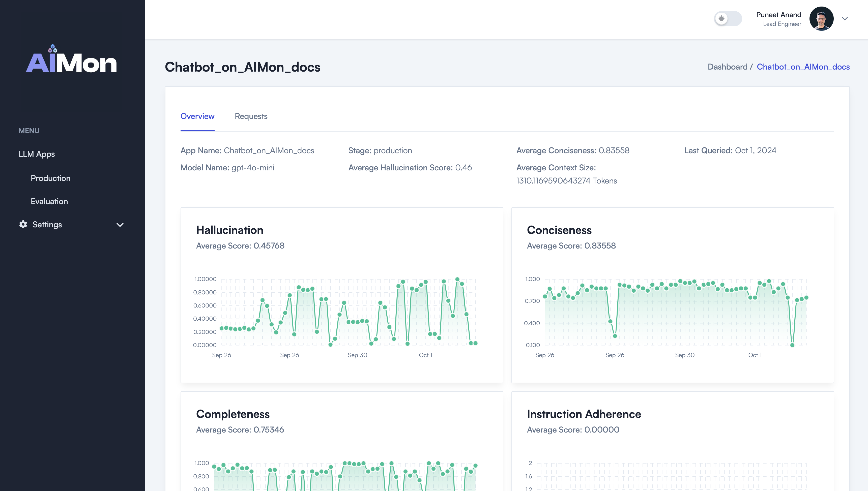Open the user account dropdown chevron
Screen dimensions: 868x491
(x=845, y=19)
